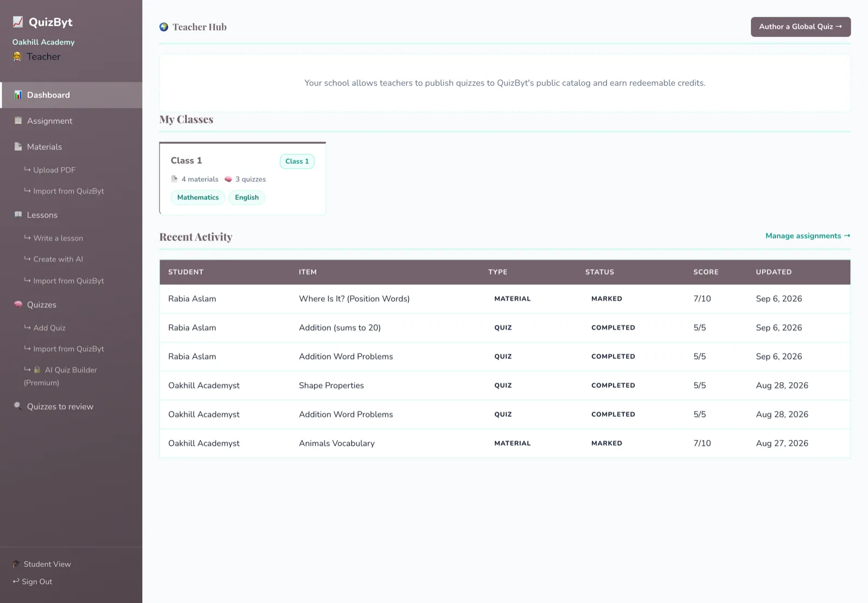Click the Dashboard bar chart icon
Image resolution: width=868 pixels, height=603 pixels.
(x=18, y=95)
